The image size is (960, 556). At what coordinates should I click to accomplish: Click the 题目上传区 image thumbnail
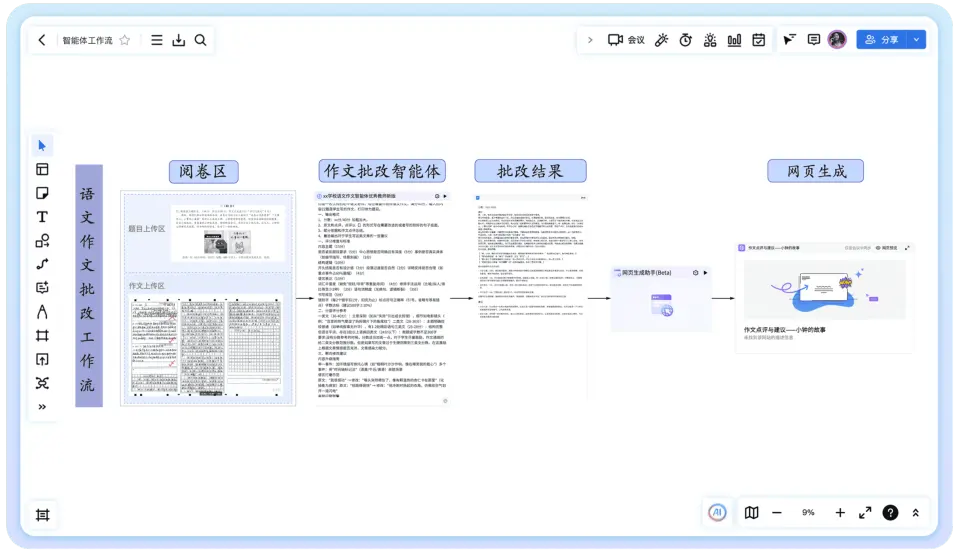[x=228, y=233]
